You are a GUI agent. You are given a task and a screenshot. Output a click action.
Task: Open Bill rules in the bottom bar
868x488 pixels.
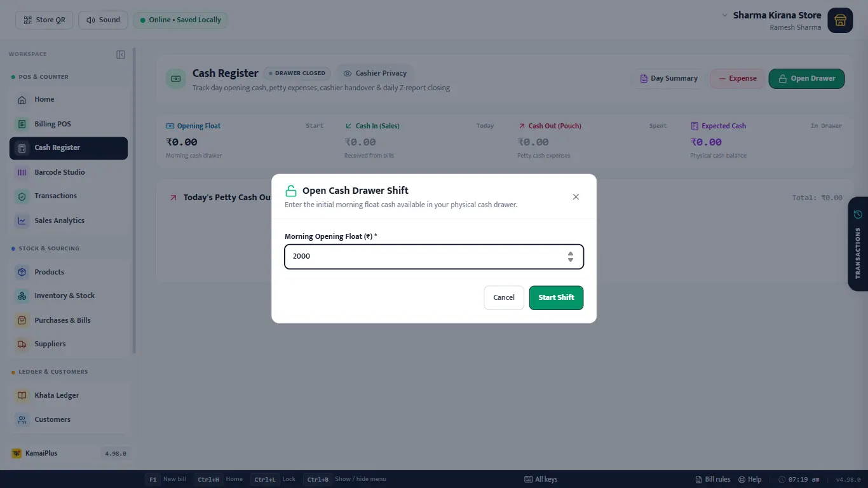(713, 479)
